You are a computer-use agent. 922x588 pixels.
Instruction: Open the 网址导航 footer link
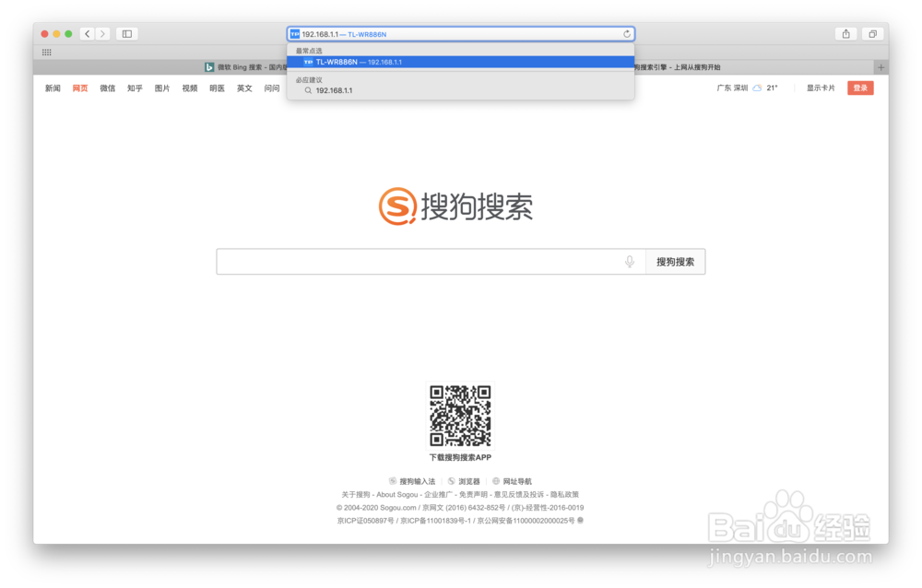click(517, 482)
